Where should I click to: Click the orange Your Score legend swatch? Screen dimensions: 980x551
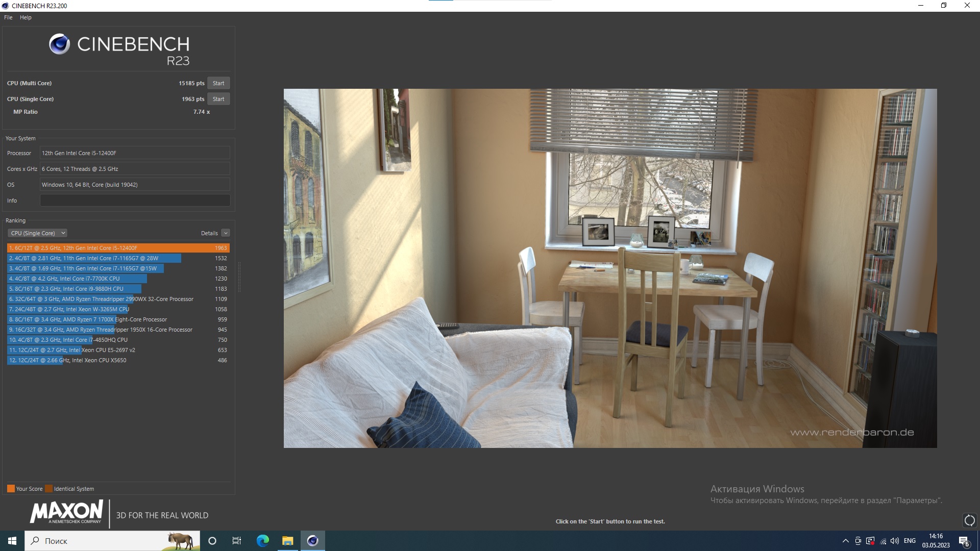point(11,489)
